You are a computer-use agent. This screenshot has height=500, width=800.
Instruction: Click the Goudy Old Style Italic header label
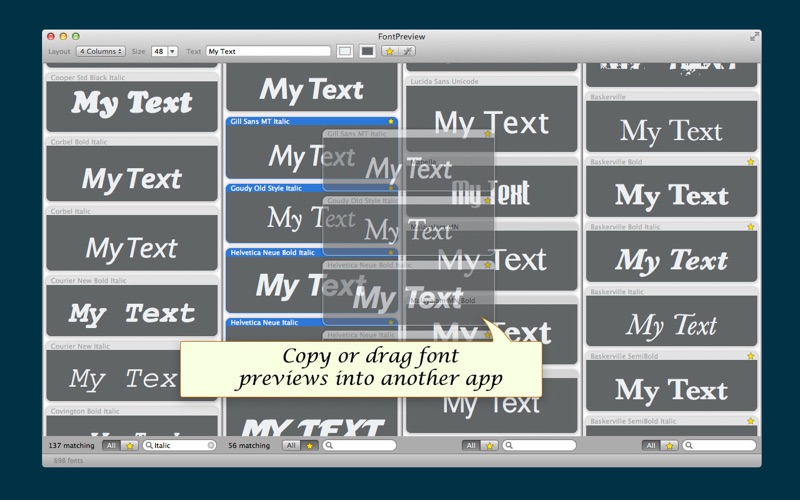(266, 188)
